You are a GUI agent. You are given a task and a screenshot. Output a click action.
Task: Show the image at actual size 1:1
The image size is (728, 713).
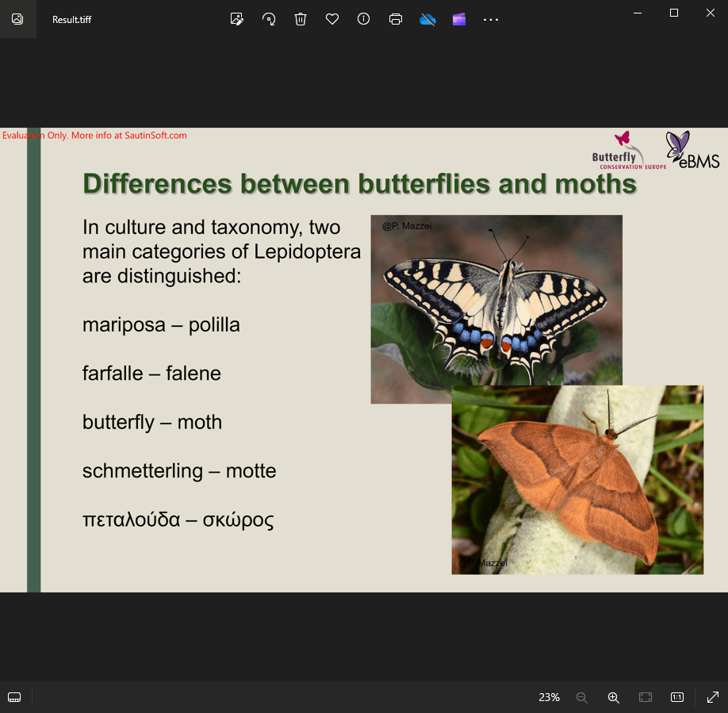pyautogui.click(x=677, y=697)
